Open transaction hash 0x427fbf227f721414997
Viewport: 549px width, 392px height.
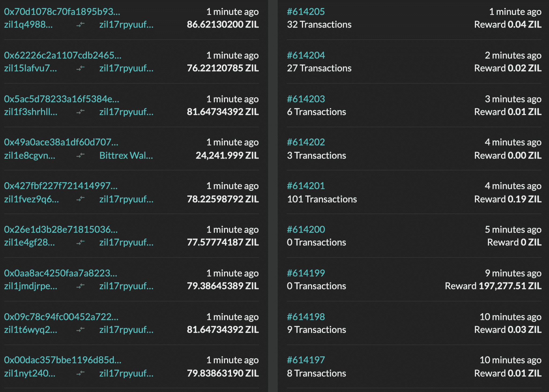[x=61, y=186]
